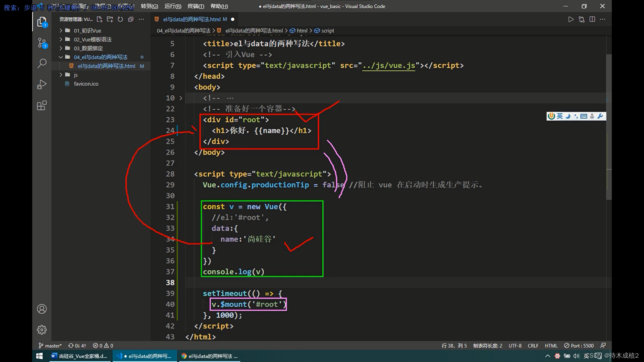Open the IME soft keyboard icon
This screenshot has height=362, width=644.
tap(584, 116)
